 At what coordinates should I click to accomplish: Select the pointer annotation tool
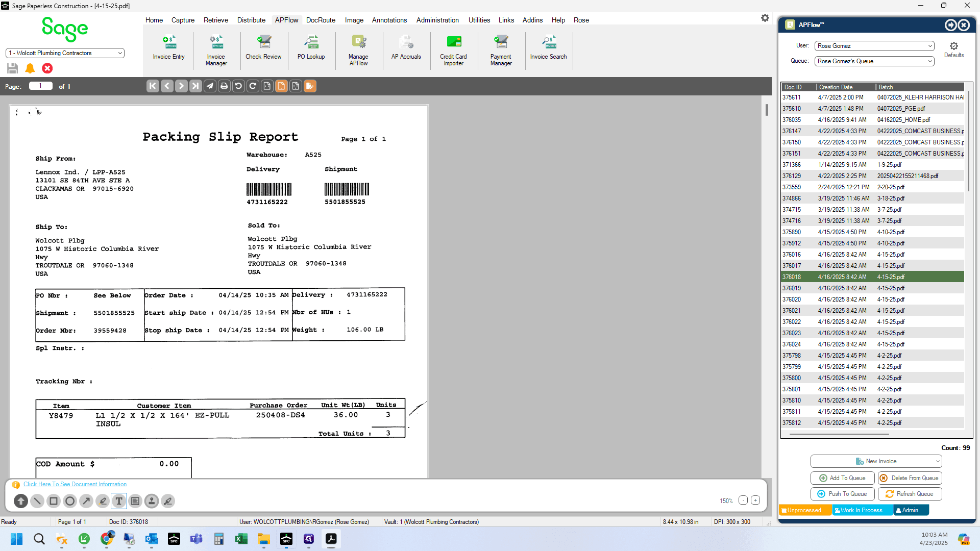tap(21, 502)
